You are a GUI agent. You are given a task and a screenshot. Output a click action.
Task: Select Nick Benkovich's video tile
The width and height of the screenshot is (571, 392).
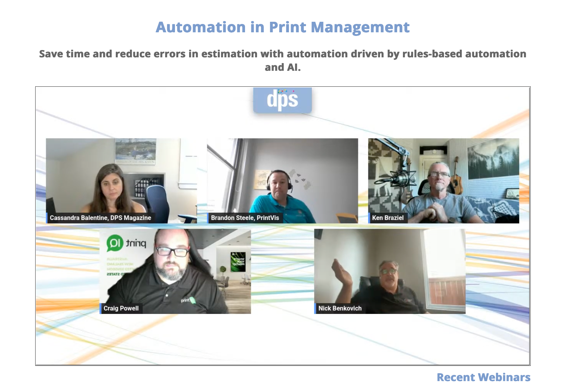pyautogui.click(x=390, y=271)
